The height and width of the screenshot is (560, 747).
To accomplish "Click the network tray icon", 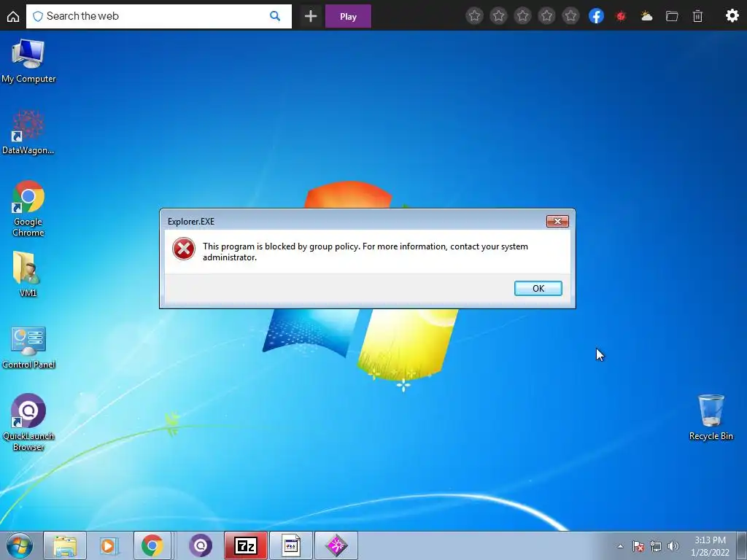I will [656, 546].
